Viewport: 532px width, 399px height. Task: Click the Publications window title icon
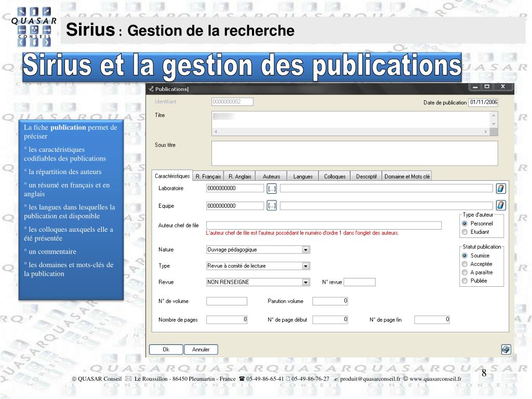point(151,89)
